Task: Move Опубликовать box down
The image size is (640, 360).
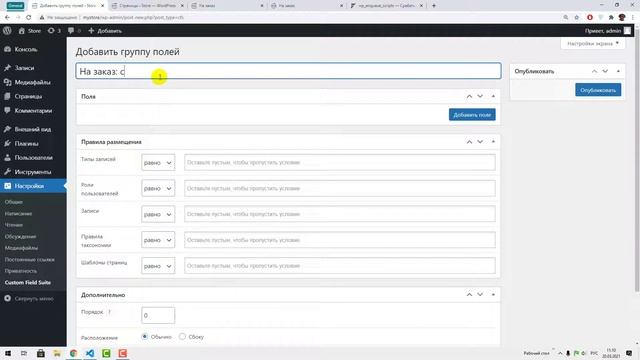Action: point(605,71)
